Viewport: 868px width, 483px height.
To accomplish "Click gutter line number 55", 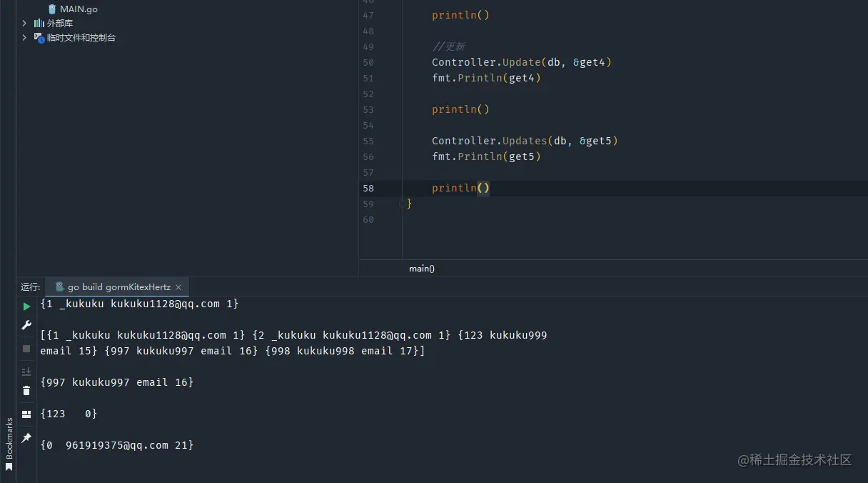I will coord(368,141).
